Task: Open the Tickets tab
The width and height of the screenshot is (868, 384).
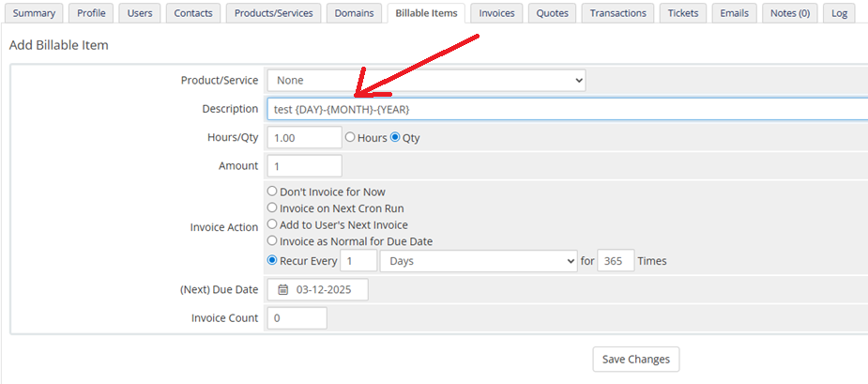Action: 683,13
